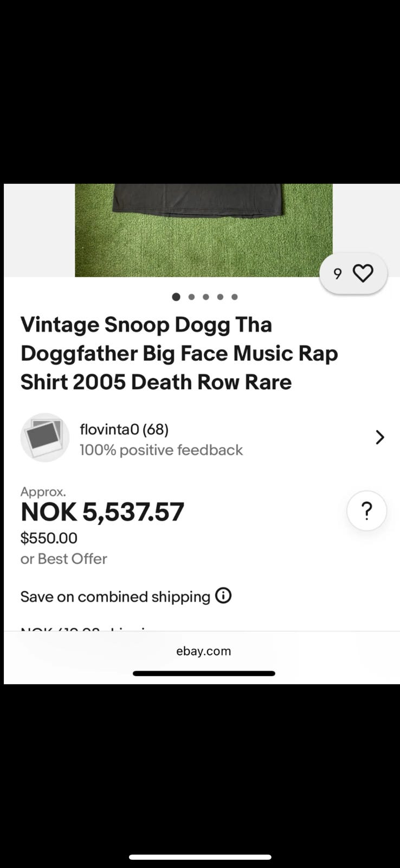
Task: Select the first image pagination dot
Action: (x=176, y=297)
